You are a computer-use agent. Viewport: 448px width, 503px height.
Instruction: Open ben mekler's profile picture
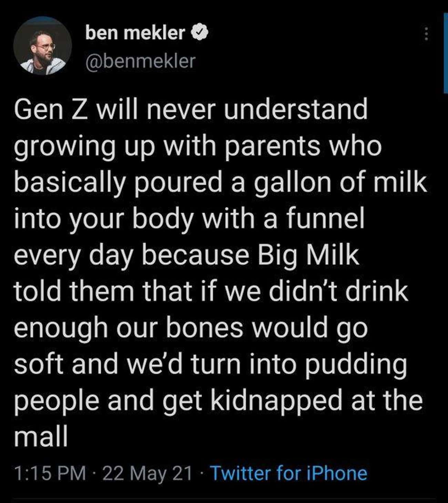(x=42, y=46)
